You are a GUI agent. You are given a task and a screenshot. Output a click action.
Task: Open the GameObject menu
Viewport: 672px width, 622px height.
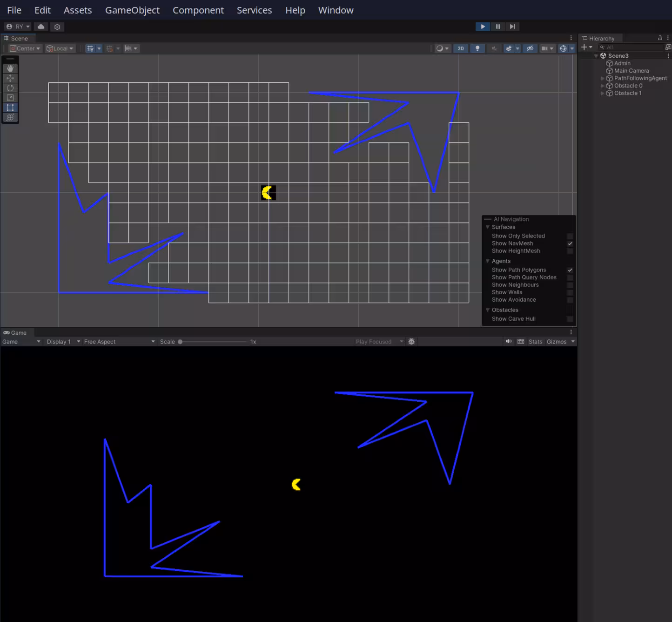(x=132, y=10)
